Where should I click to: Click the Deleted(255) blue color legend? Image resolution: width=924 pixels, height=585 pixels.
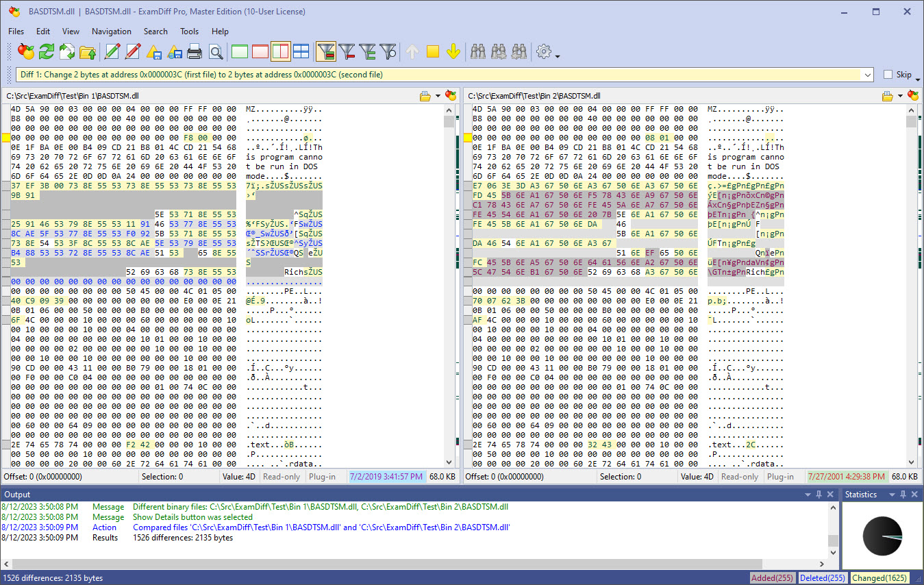pyautogui.click(x=823, y=578)
